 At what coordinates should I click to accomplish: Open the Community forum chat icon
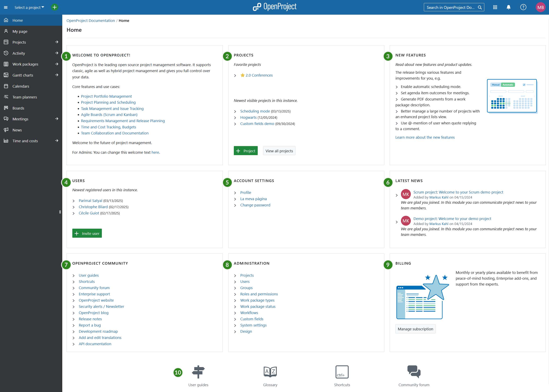[x=414, y=372]
